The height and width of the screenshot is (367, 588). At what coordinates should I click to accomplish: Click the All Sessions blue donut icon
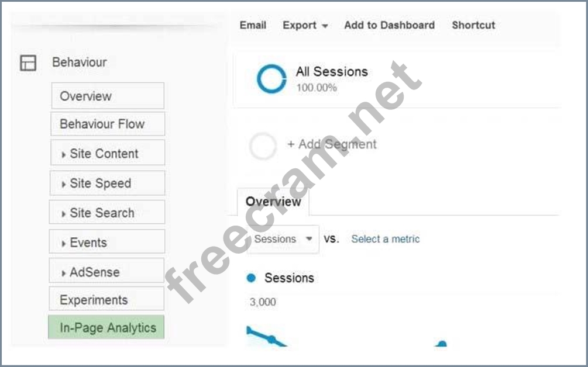[x=271, y=79]
